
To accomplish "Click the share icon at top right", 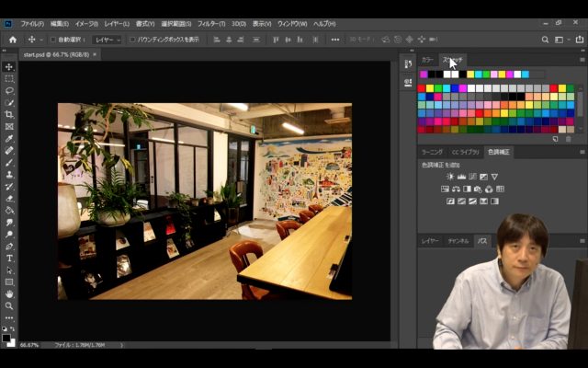I will 580,39.
